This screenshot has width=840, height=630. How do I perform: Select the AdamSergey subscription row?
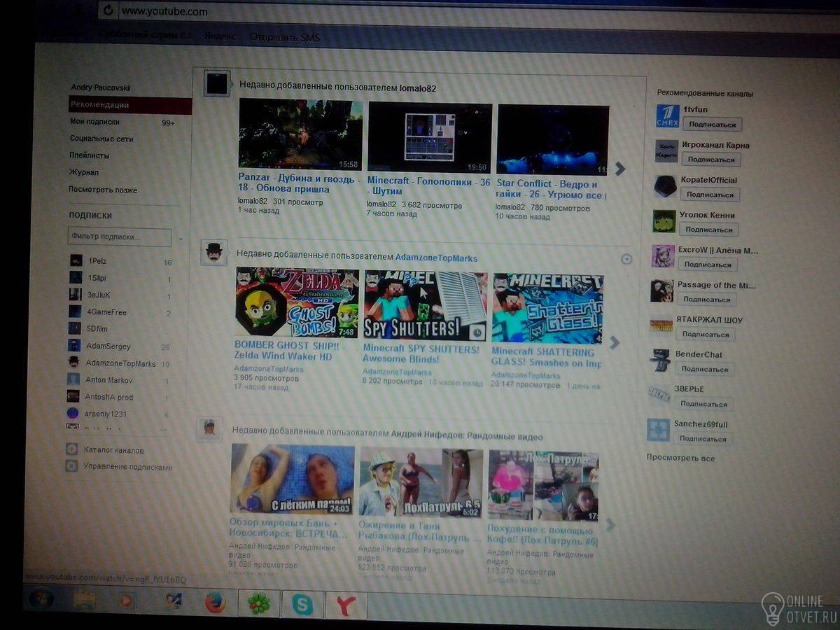(x=120, y=346)
